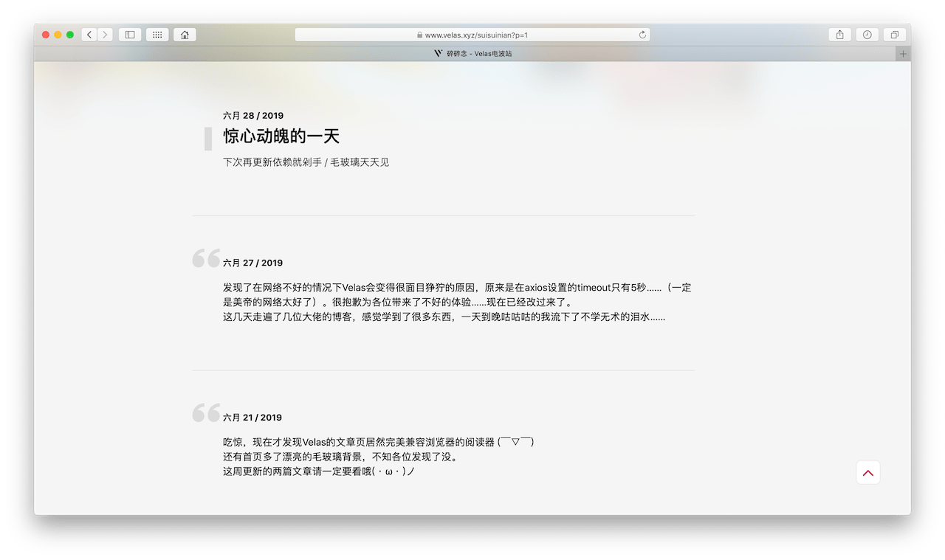
Task: Toggle the Safari sidebar button
Action: click(x=130, y=35)
